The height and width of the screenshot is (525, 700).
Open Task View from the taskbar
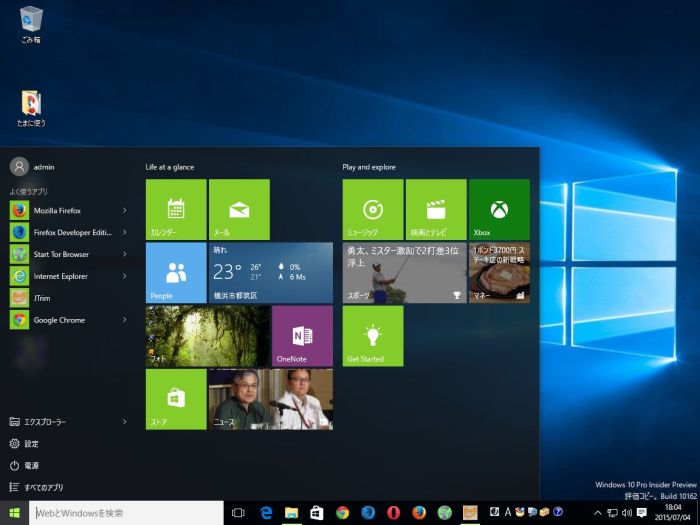[238, 513]
